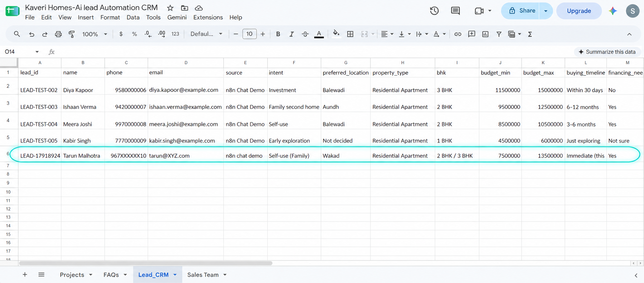This screenshot has width=644, height=283.
Task: Open the Name box dropdown arrow
Action: (x=37, y=52)
